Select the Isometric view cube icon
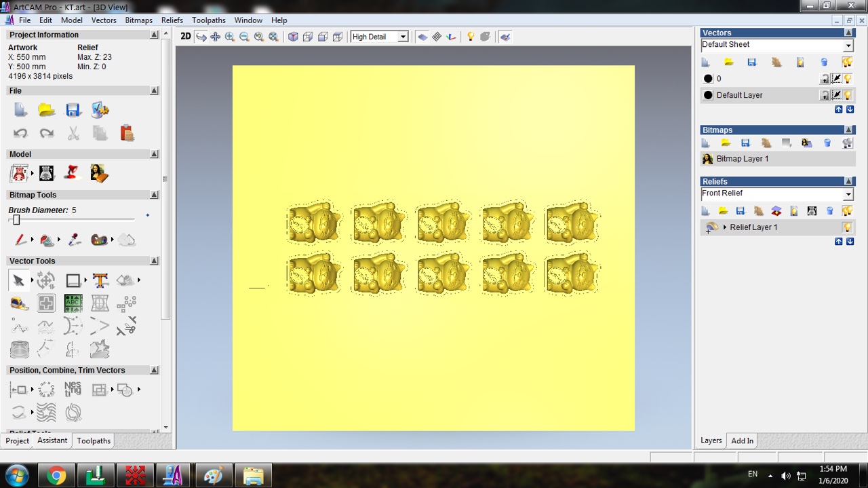Image resolution: width=868 pixels, height=488 pixels. [293, 37]
